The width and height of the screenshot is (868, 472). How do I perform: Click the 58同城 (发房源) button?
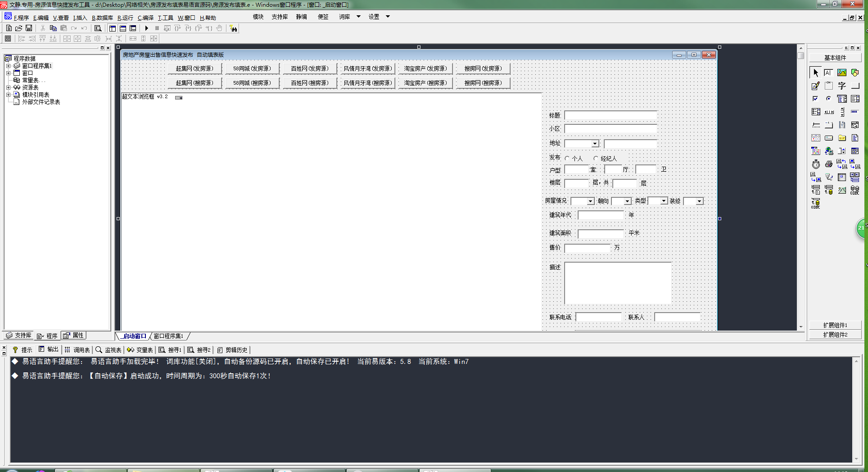point(252,68)
